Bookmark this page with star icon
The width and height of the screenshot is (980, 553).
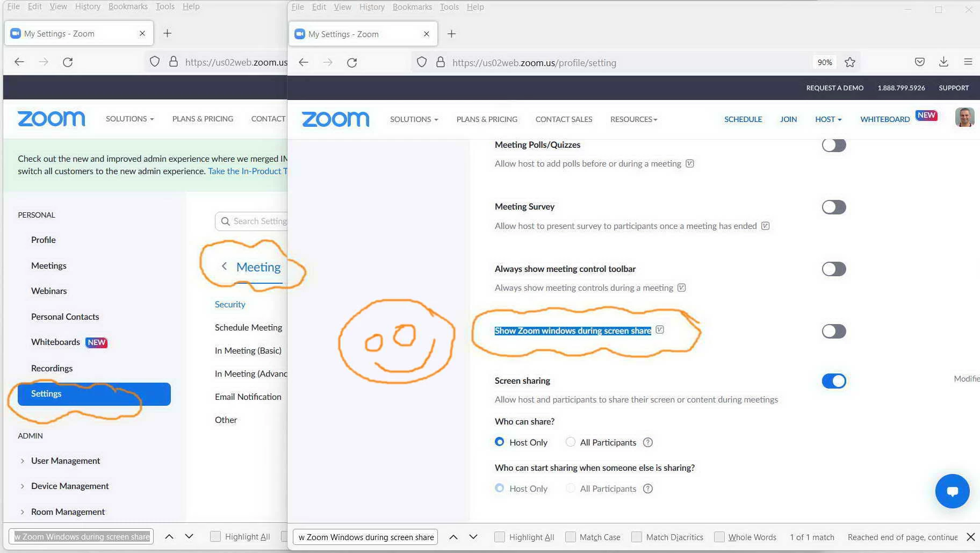click(x=850, y=62)
